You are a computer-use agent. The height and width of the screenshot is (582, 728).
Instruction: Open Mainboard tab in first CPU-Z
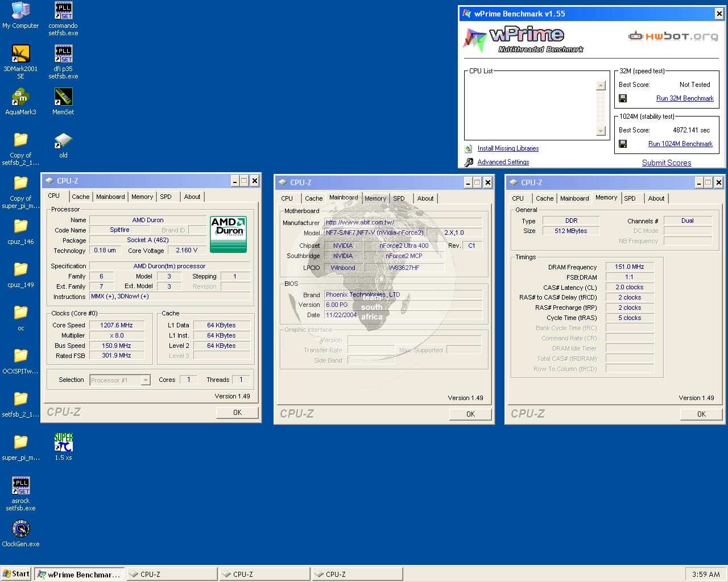(110, 197)
